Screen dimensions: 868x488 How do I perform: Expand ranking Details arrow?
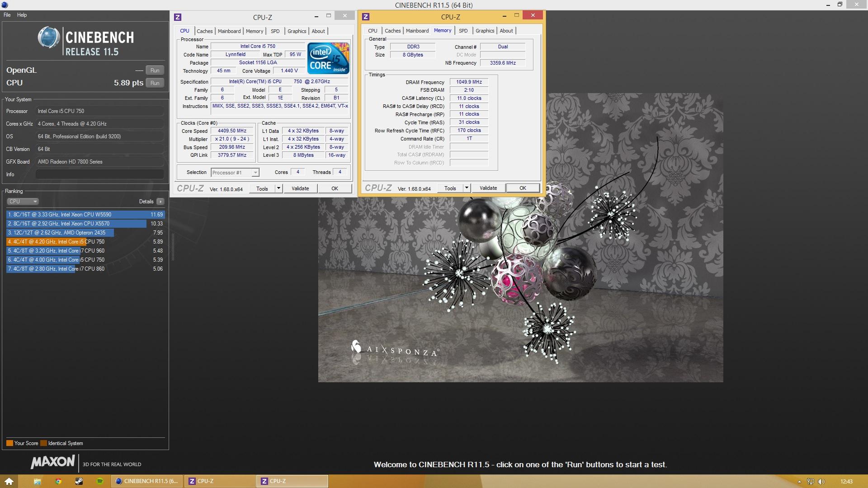tap(160, 202)
